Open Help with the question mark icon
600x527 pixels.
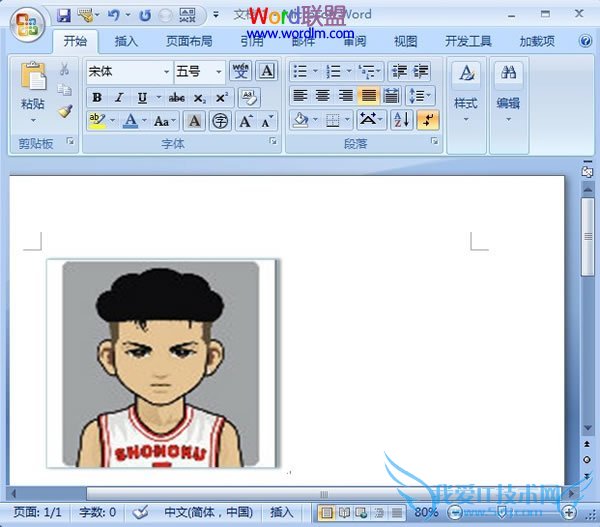(586, 42)
